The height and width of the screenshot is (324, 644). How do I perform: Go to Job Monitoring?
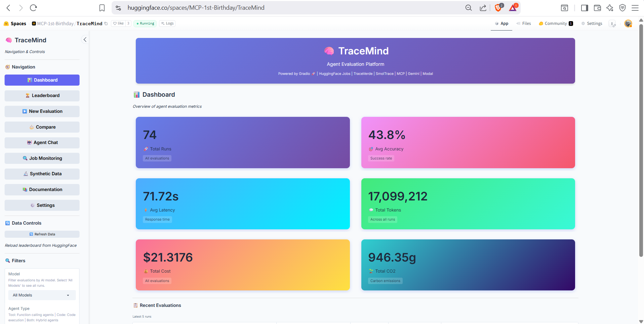(42, 158)
